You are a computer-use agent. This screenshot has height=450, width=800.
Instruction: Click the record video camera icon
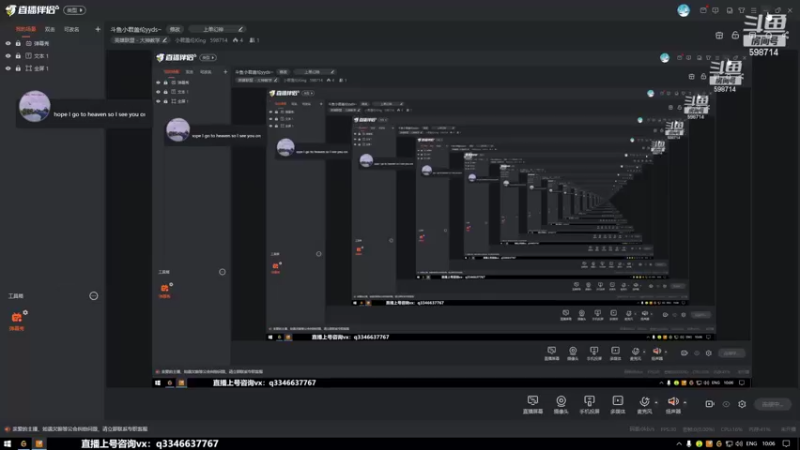709,404
